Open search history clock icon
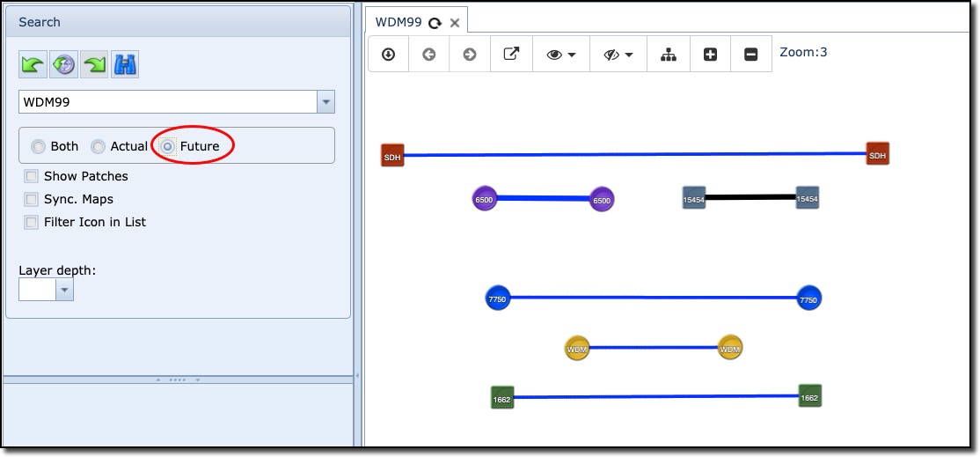The image size is (980, 457). pos(63,64)
